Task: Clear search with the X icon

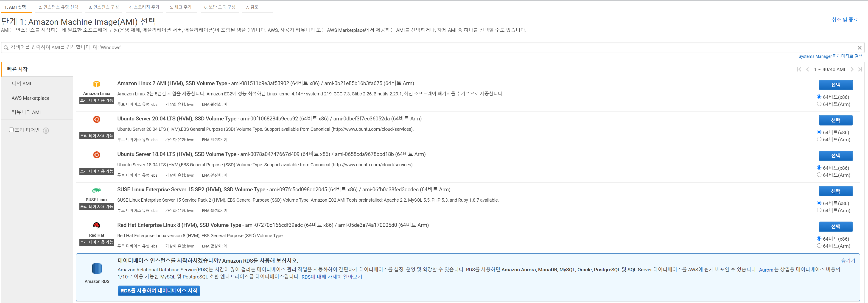Action: [x=859, y=48]
